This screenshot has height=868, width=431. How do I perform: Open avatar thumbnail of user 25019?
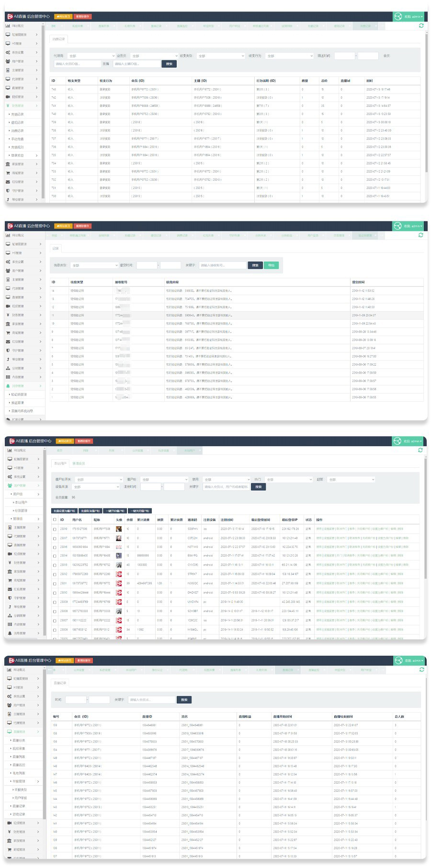tap(119, 529)
